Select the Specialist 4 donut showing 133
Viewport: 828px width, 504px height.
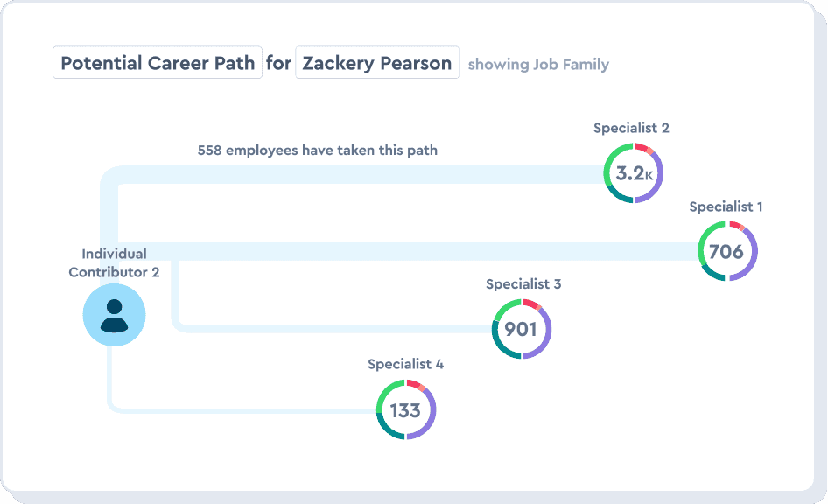pyautogui.click(x=405, y=409)
